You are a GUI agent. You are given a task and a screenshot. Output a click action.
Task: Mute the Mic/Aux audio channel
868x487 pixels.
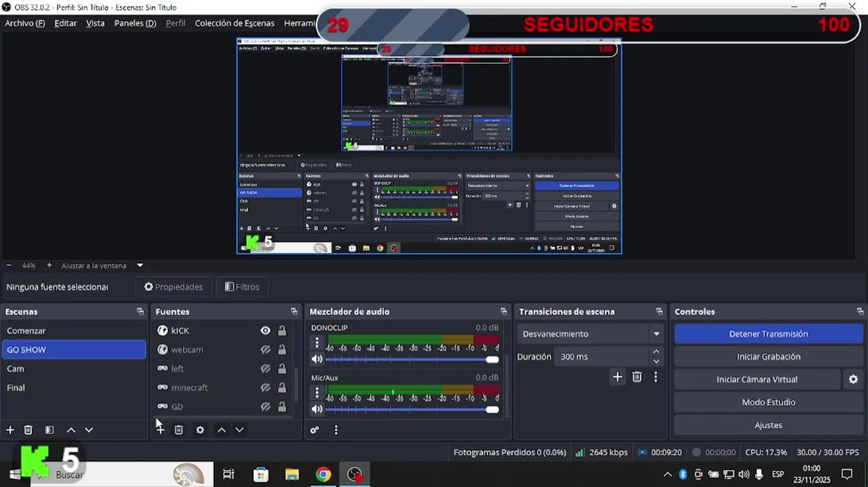click(x=316, y=409)
